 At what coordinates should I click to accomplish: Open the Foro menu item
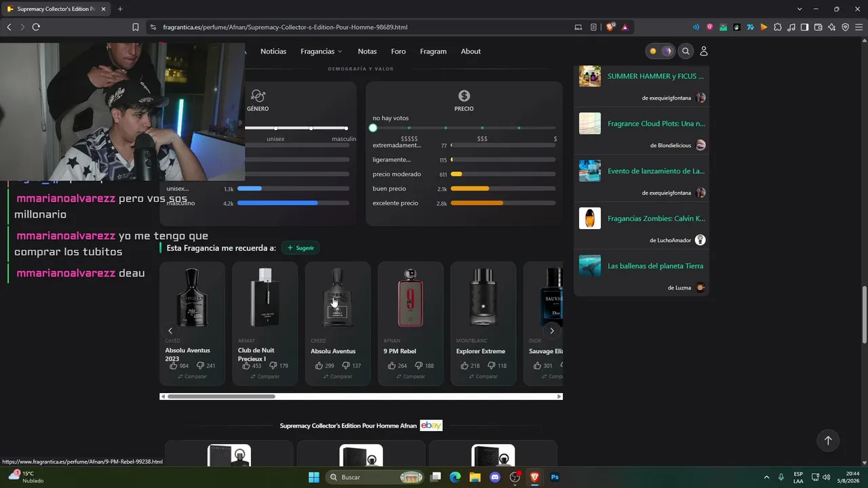398,52
